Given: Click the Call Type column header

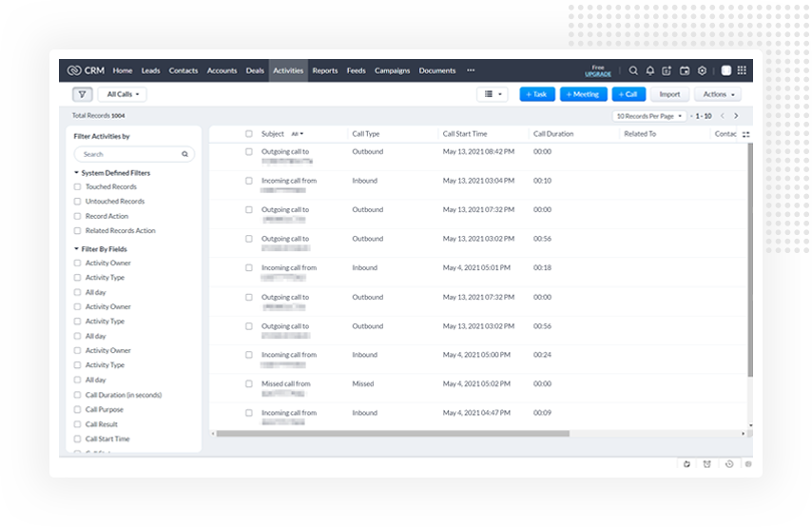Looking at the screenshot, I should click(366, 134).
